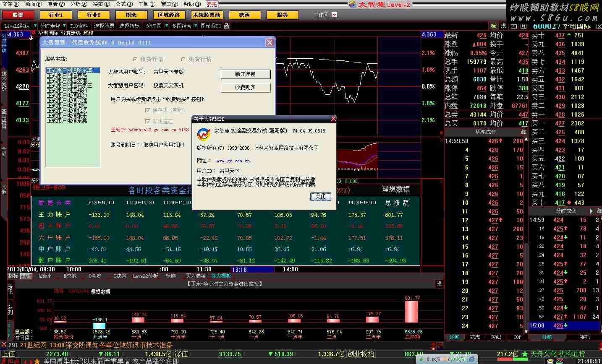Close the 大智慧新一代接收系统 window

270,42
